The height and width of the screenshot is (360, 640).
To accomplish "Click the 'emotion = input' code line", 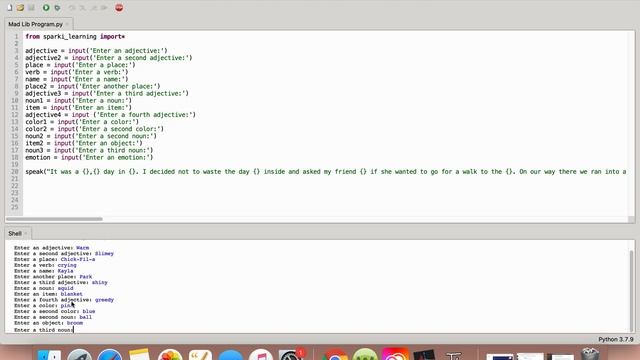I will pyautogui.click(x=89, y=158).
